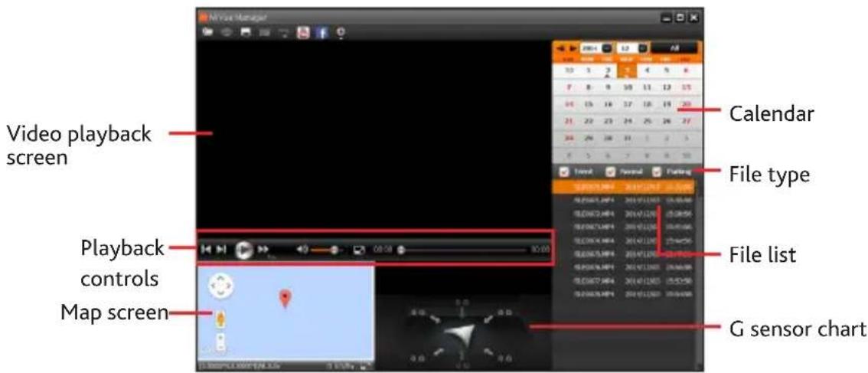Viewport: 868px width, 373px height.
Task: Toggle full screen video icon
Action: 359,250
